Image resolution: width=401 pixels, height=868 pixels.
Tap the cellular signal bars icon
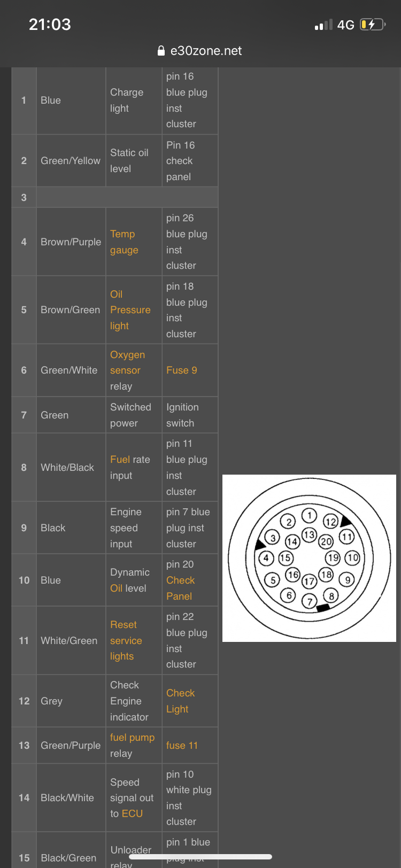323,25
